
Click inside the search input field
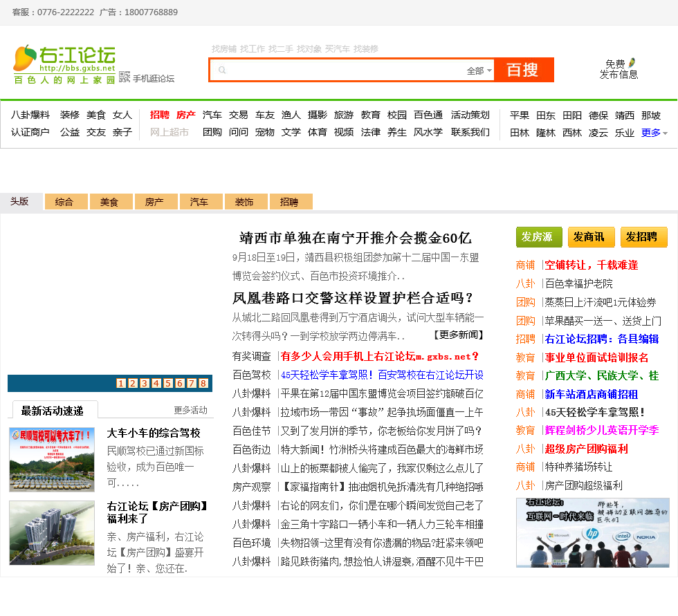click(x=346, y=70)
